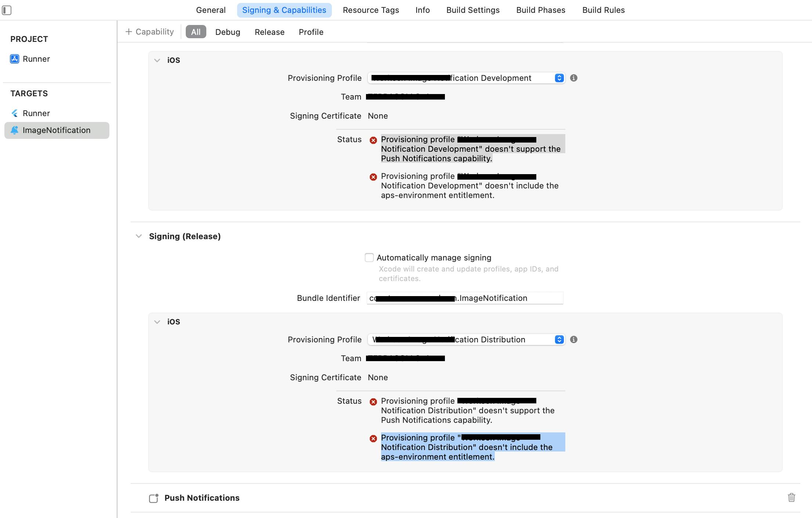Open info for the Distribution provisioning profile
The image size is (812, 518).
click(x=573, y=339)
